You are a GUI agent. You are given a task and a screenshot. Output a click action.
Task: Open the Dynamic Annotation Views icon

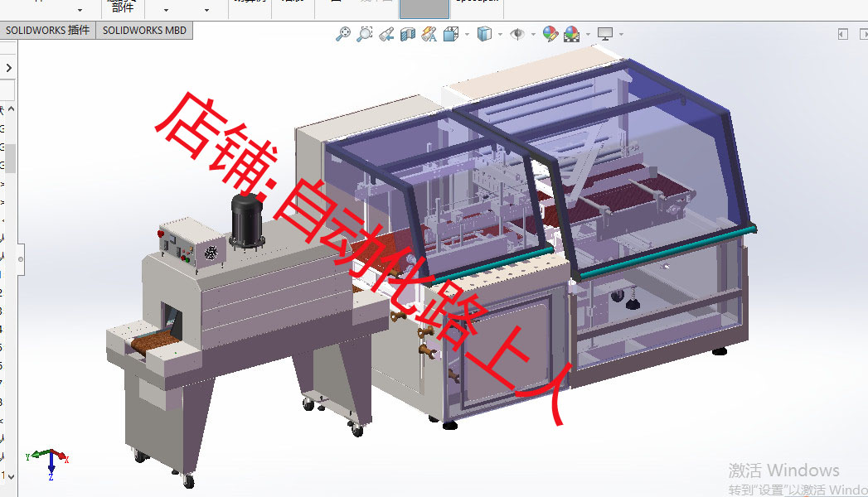tap(429, 35)
